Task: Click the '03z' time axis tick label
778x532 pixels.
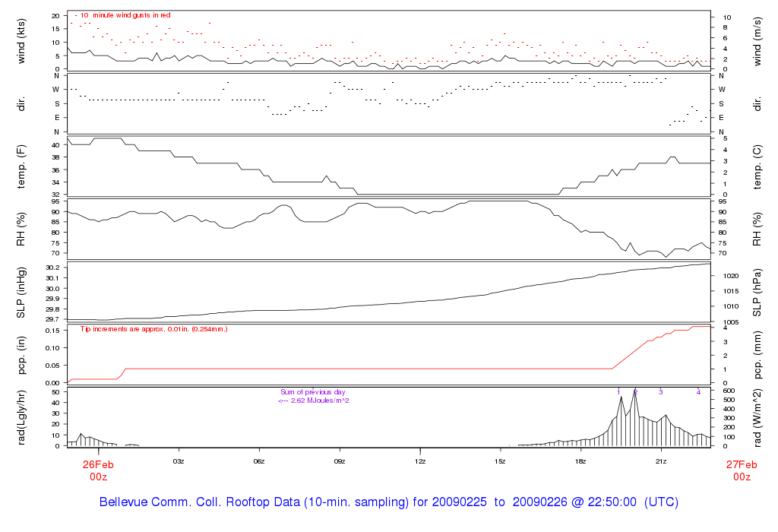Action: point(179,461)
